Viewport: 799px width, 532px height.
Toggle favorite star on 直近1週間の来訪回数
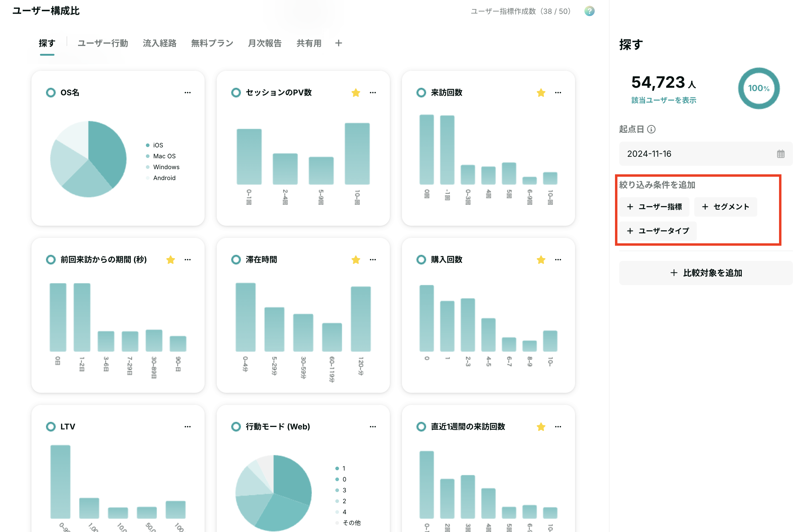[x=541, y=426]
